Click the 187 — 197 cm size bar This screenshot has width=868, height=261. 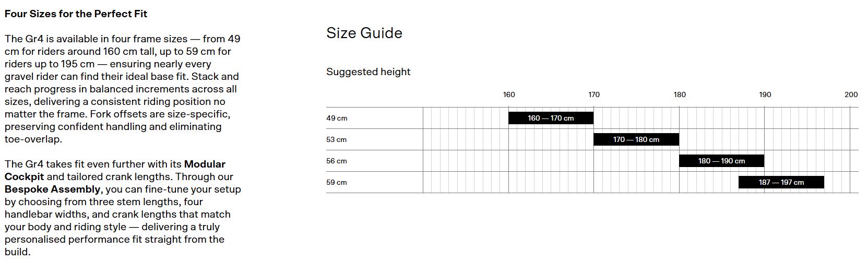781,182
